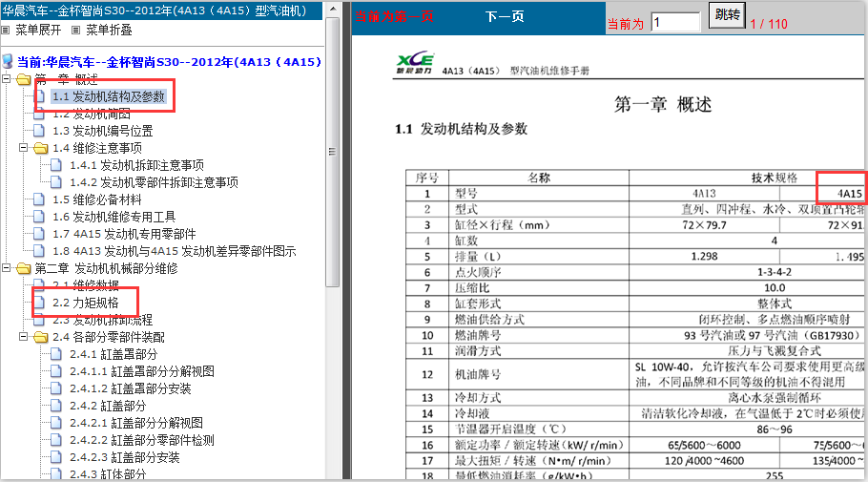
Task: Open 1.4.1 发动机拆卸注意事项
Action: pyautogui.click(x=136, y=166)
